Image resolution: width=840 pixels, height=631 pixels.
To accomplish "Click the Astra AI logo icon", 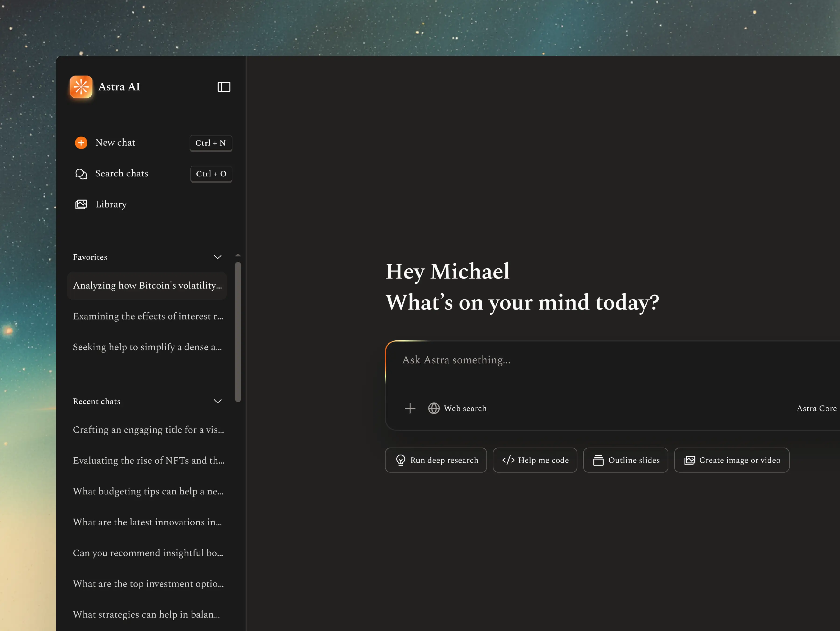I will 81,87.
